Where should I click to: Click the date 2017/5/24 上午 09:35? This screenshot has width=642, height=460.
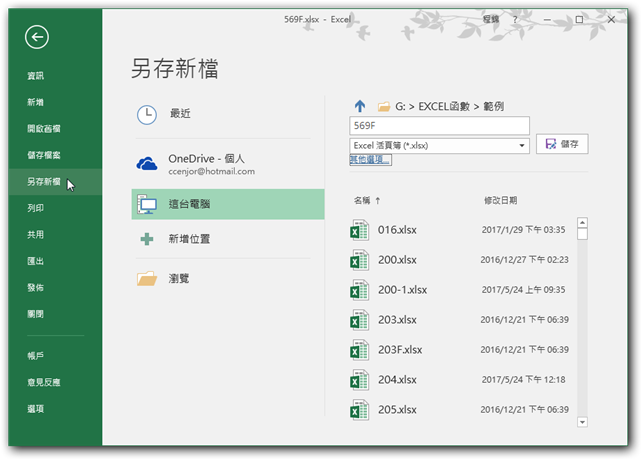tap(523, 290)
